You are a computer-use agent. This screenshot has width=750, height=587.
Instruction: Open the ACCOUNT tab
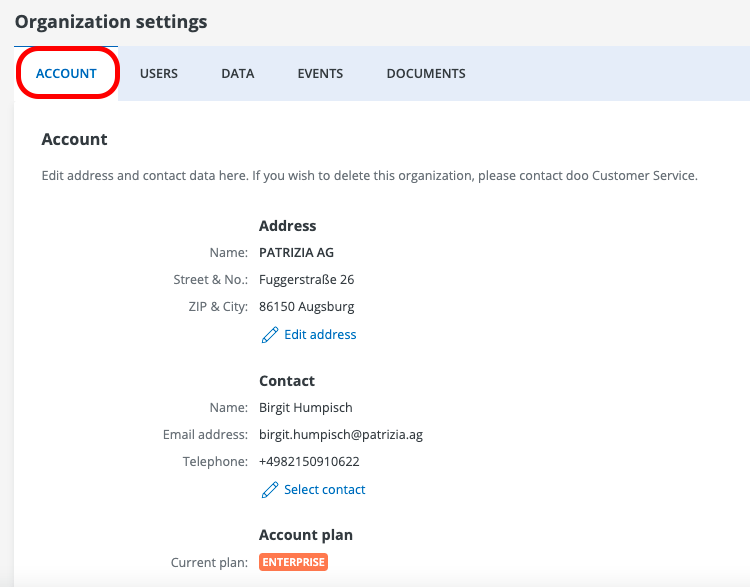pyautogui.click(x=66, y=74)
